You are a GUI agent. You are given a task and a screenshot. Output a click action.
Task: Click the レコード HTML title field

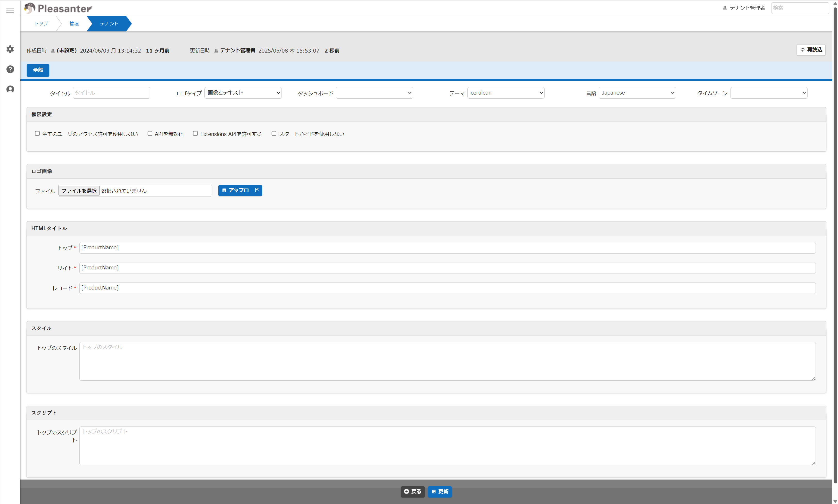(447, 288)
